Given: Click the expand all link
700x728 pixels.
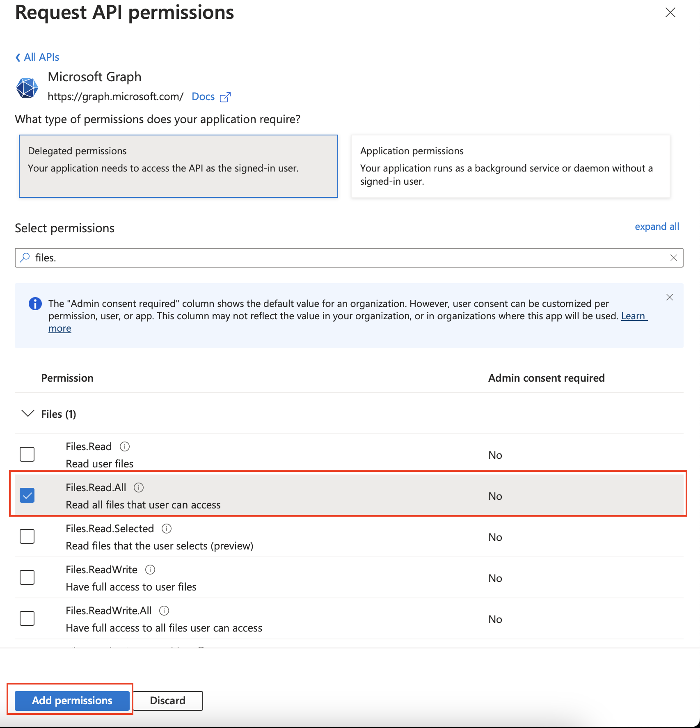Looking at the screenshot, I should 657,227.
